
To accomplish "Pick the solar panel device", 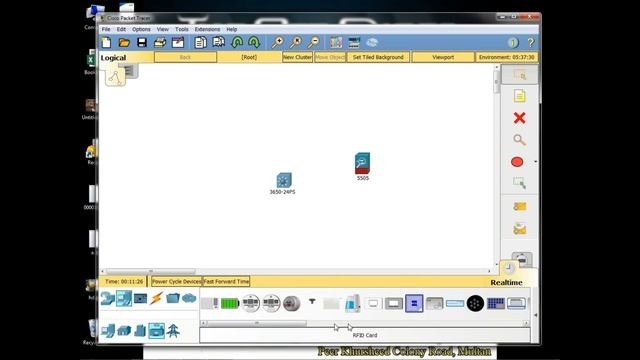I will coord(496,303).
